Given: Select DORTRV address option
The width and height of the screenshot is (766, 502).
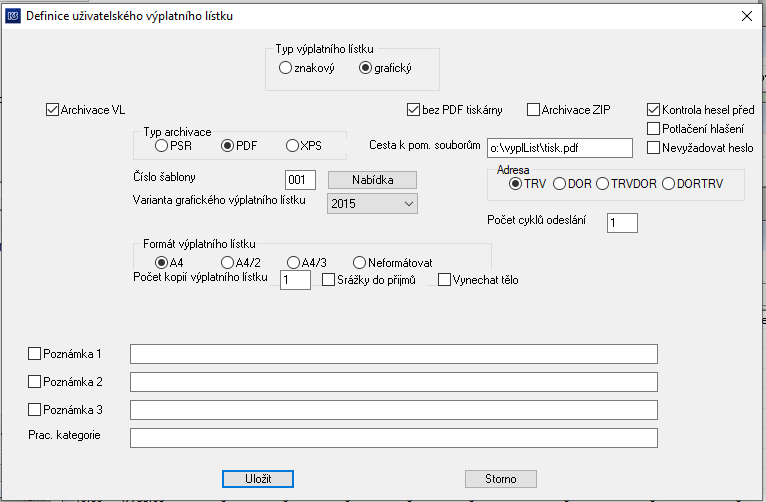Looking at the screenshot, I should pyautogui.click(x=668, y=184).
